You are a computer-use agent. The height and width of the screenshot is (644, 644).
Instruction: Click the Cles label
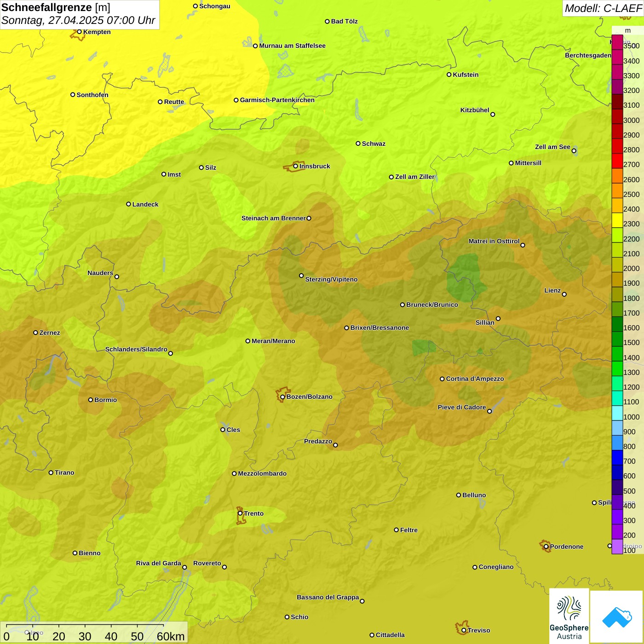click(233, 430)
